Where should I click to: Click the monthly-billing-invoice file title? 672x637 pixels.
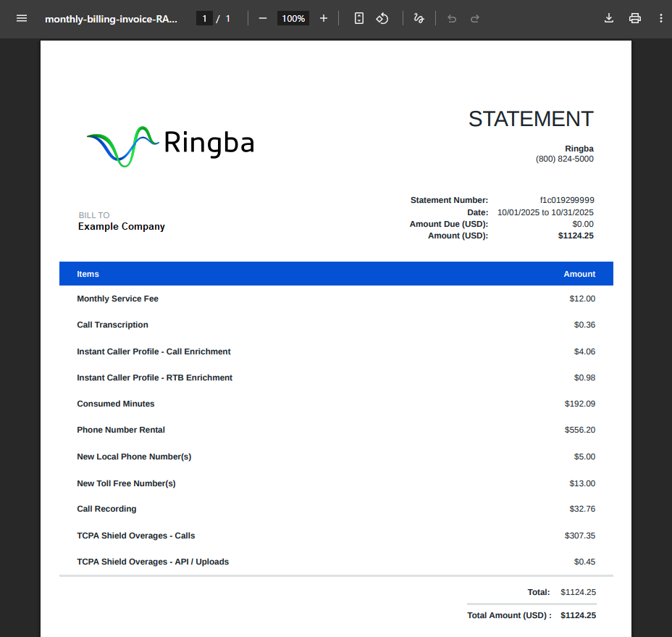pyautogui.click(x=111, y=19)
